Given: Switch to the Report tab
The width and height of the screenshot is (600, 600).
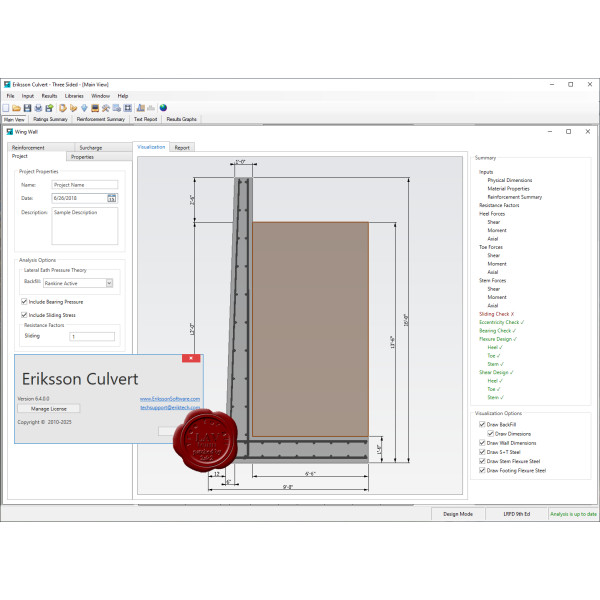Looking at the screenshot, I should click(182, 148).
